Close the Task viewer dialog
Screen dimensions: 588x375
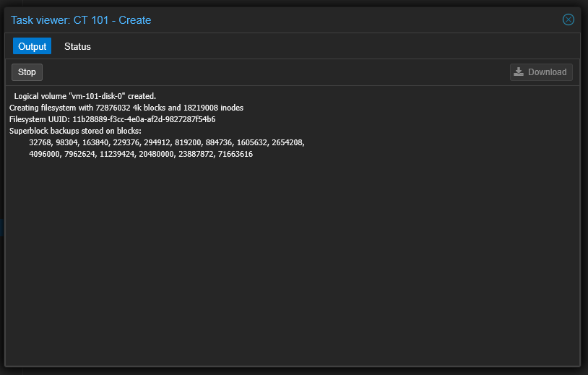(568, 20)
